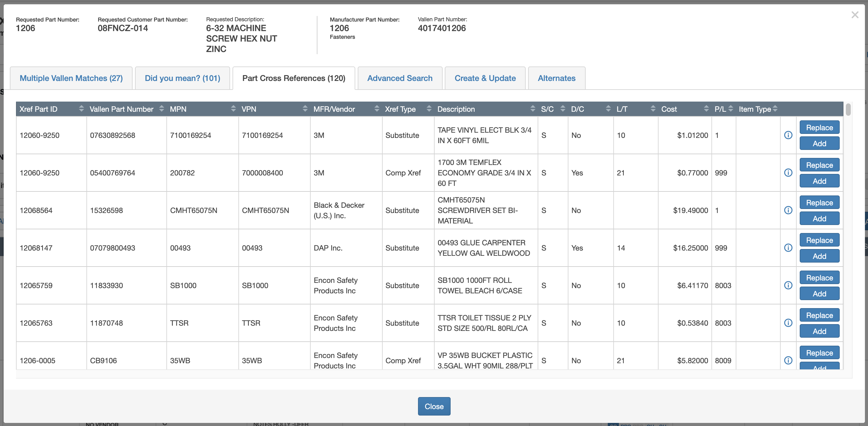This screenshot has height=426, width=868.
Task: View info for the glue carpenter DAP row
Action: pos(788,248)
